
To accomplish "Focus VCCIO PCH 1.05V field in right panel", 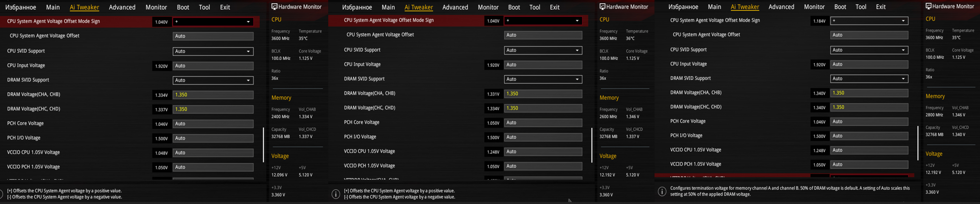I will pyautogui.click(x=869, y=165).
